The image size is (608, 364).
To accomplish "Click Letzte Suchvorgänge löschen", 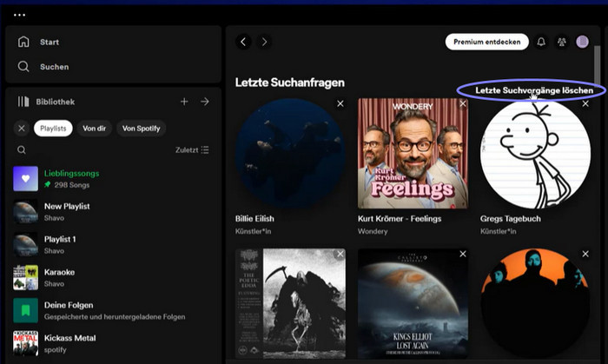I will click(x=534, y=90).
